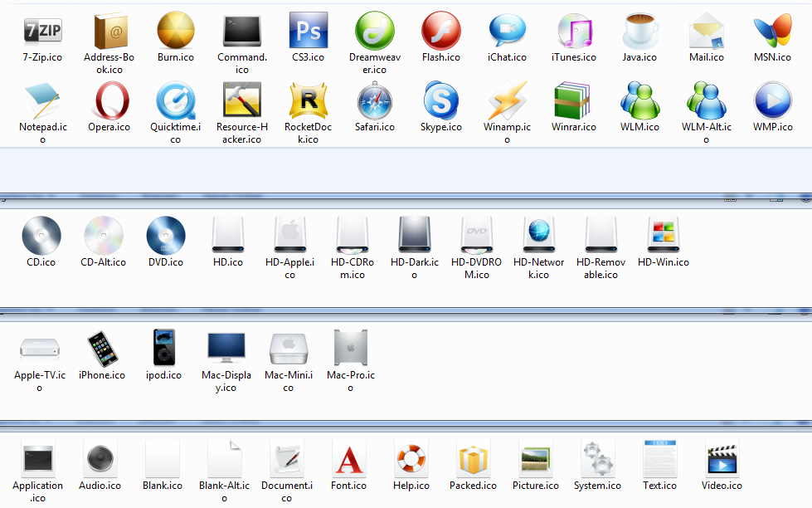
Task: Click the HD-Win.ico Windows drive icon
Action: (664, 236)
